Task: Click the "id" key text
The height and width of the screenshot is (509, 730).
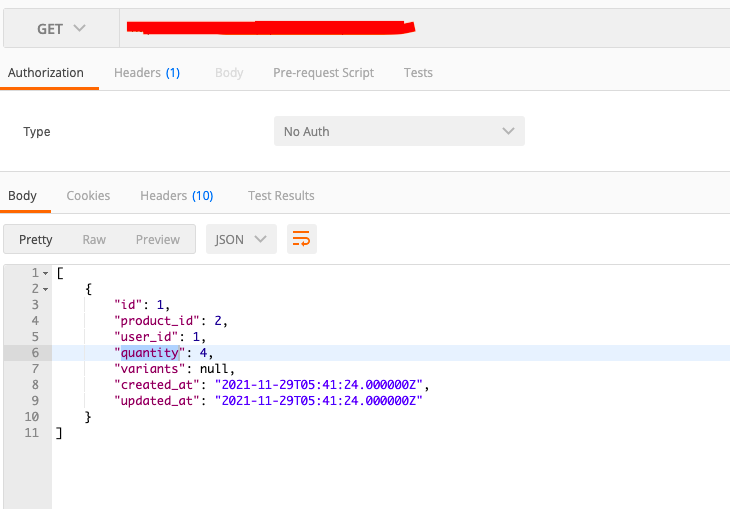Action: click(x=128, y=305)
